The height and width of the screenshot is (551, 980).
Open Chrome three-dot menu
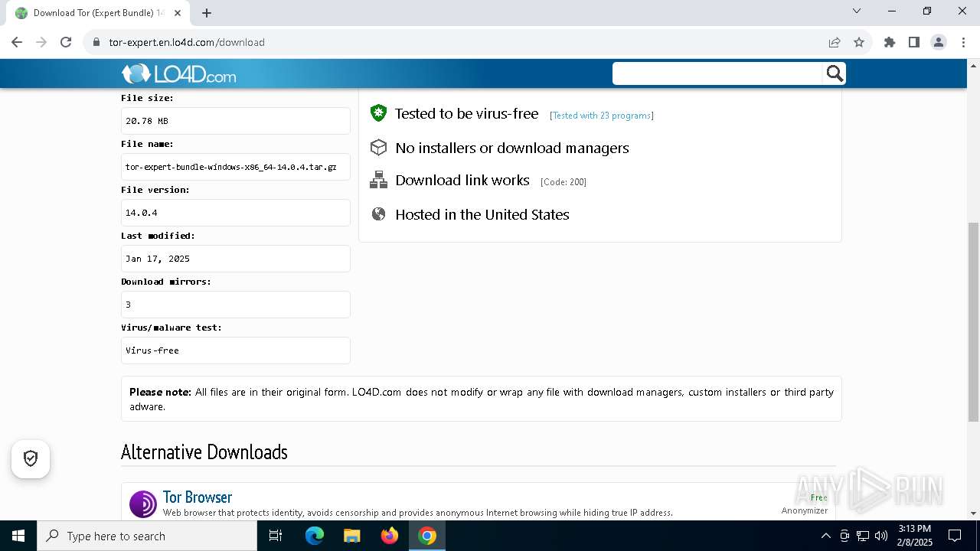963,42
